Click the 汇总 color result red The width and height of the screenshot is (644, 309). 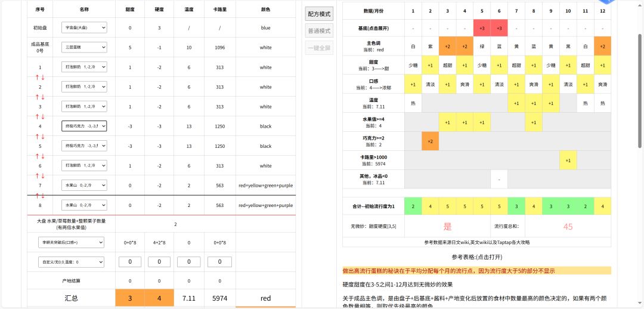[x=266, y=298]
